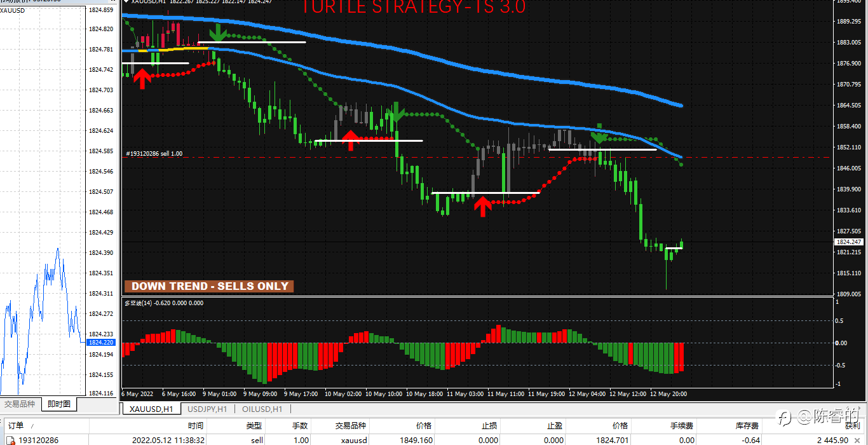Click the 1852.100 price level on the axis
The width and height of the screenshot is (868, 445).
click(x=850, y=147)
